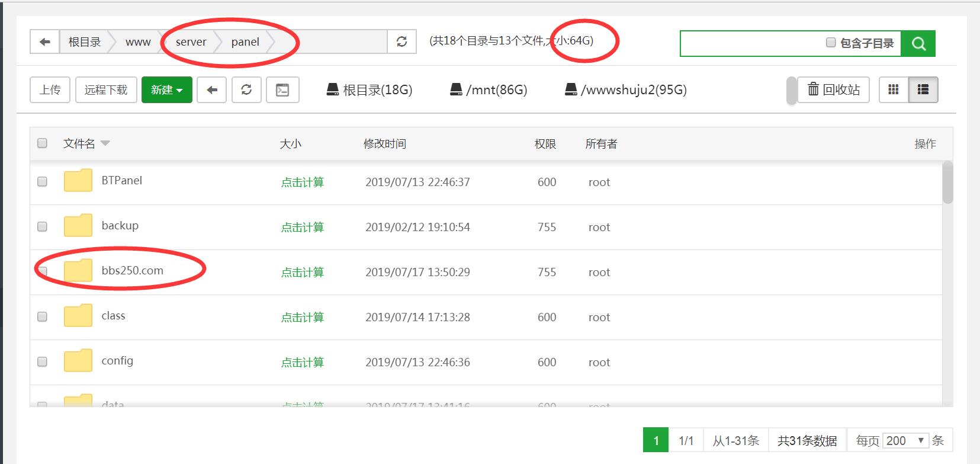Viewport: 980px width, 464px height.
Task: Click the 755 permission of backup
Action: tap(547, 228)
